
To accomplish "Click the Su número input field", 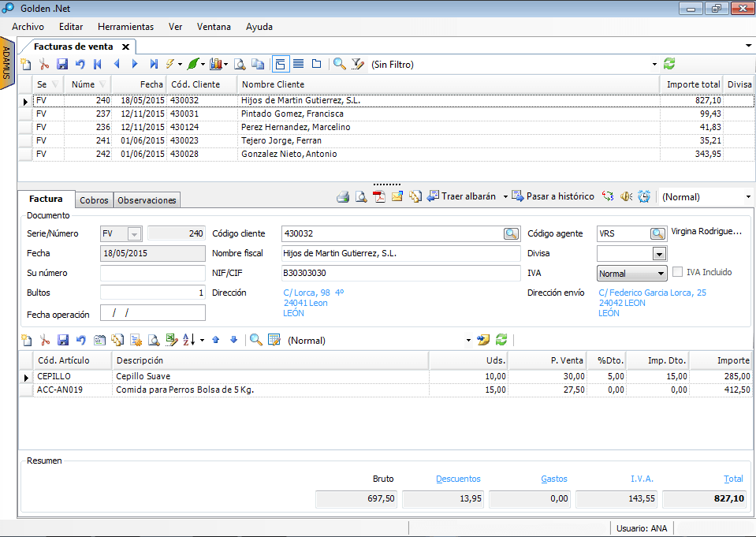I will [x=152, y=273].
